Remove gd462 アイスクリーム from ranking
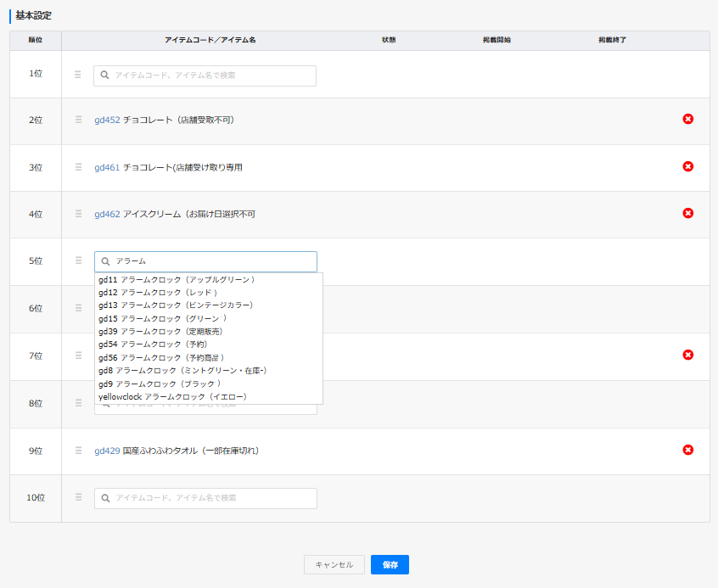The image size is (718, 588). (x=687, y=213)
